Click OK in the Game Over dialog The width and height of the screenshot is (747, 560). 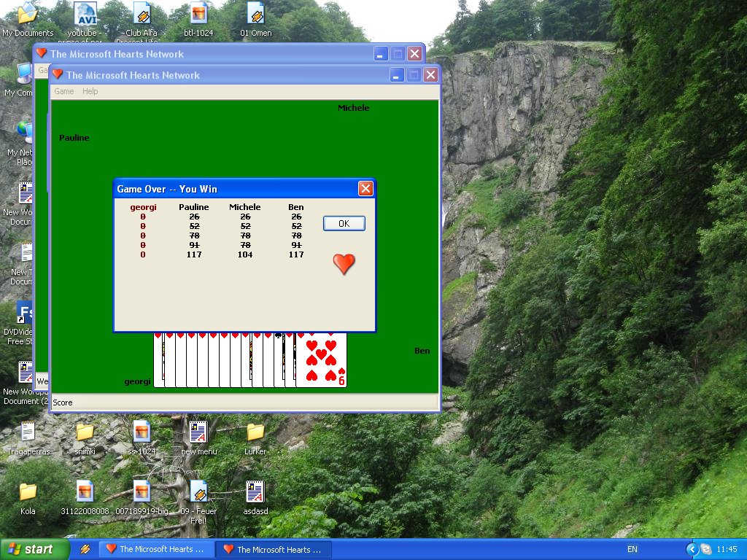(x=344, y=223)
